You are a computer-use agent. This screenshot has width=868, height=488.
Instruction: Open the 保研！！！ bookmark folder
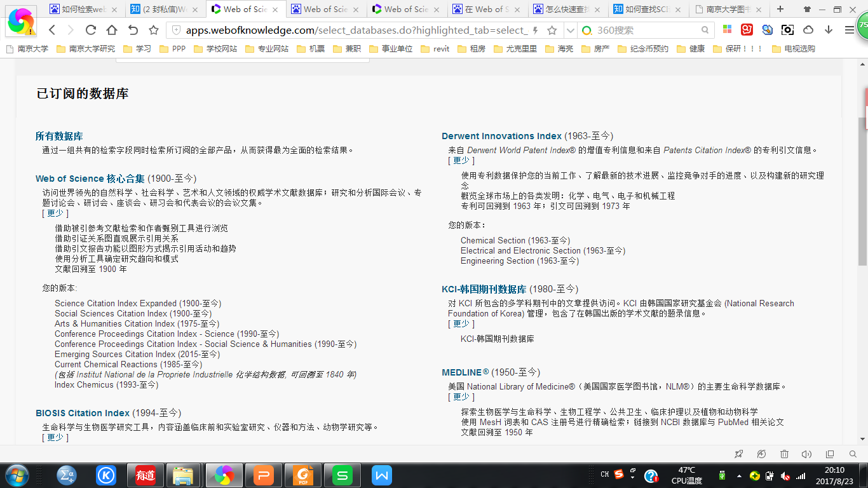click(738, 48)
